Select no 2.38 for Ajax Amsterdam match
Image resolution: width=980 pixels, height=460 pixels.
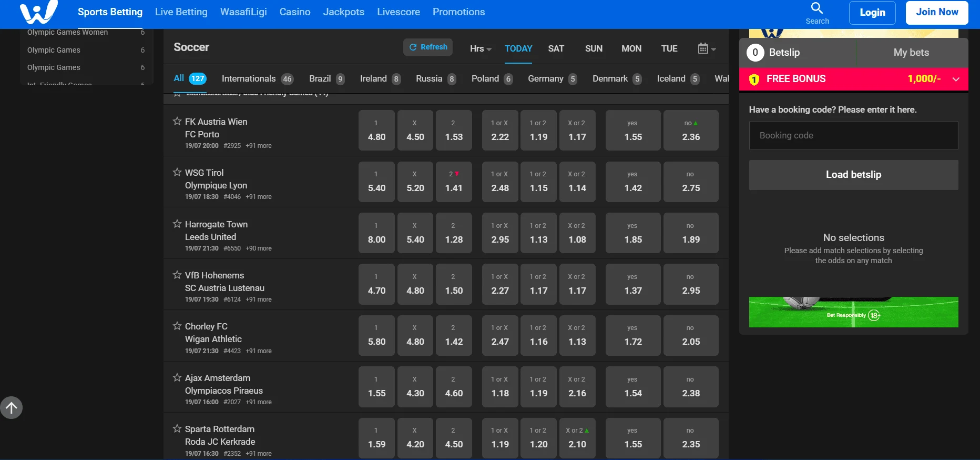click(691, 387)
